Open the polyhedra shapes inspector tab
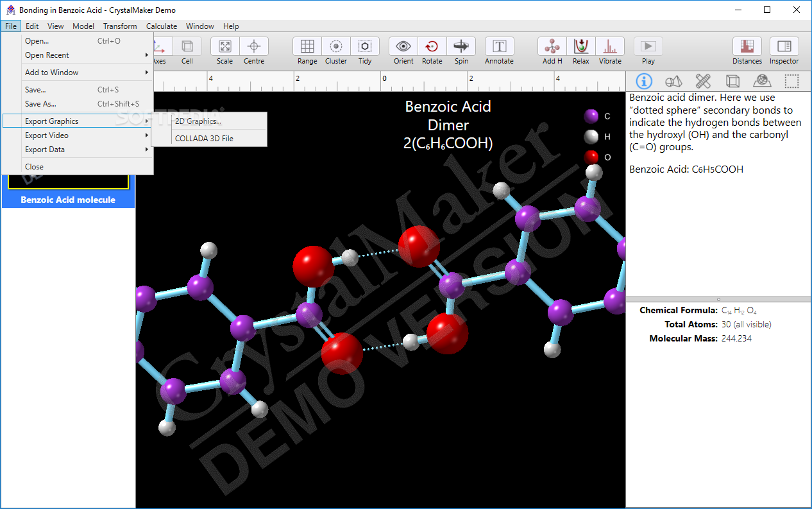 (x=673, y=81)
